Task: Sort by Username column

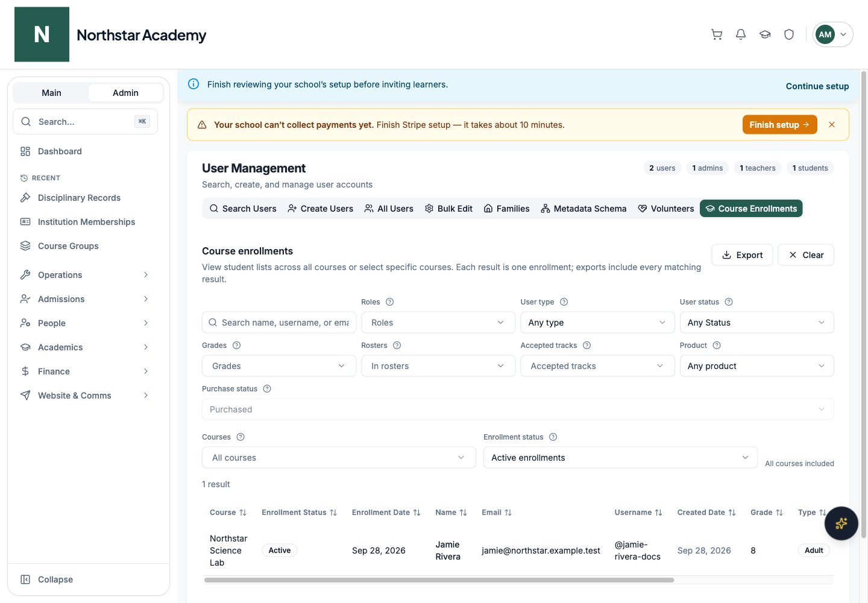Action: (638, 513)
